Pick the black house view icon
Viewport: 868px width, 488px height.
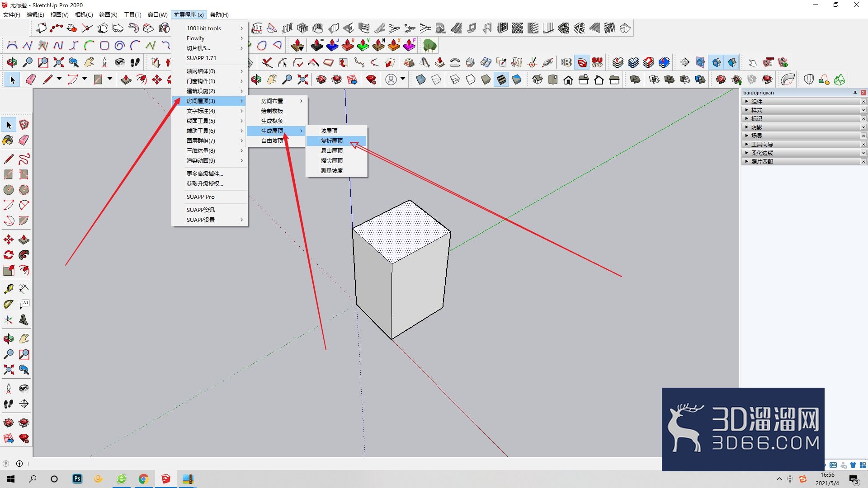tap(568, 80)
